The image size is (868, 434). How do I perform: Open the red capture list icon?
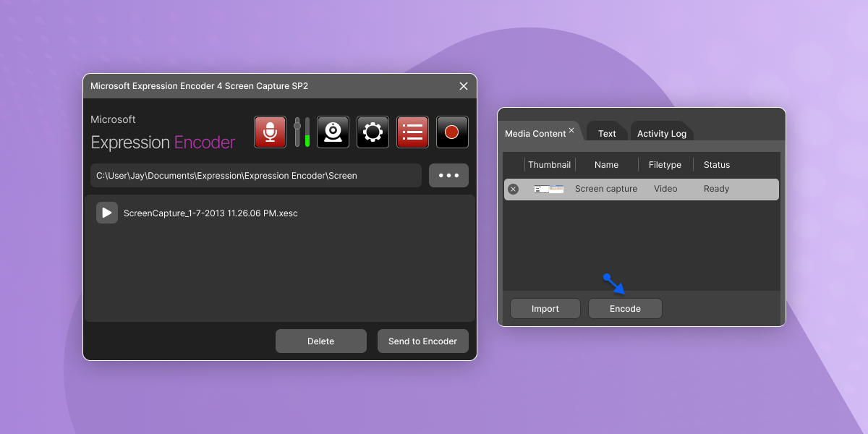(412, 132)
